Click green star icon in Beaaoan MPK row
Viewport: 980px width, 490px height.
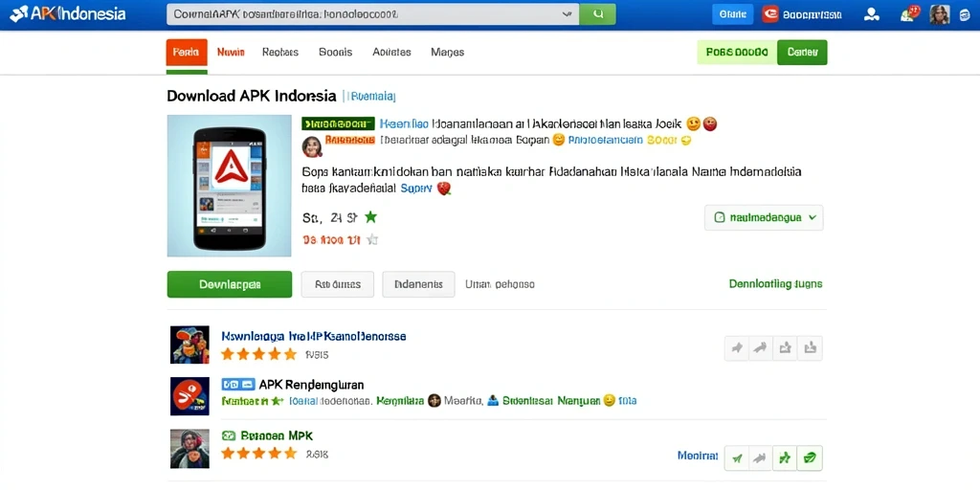(x=785, y=458)
